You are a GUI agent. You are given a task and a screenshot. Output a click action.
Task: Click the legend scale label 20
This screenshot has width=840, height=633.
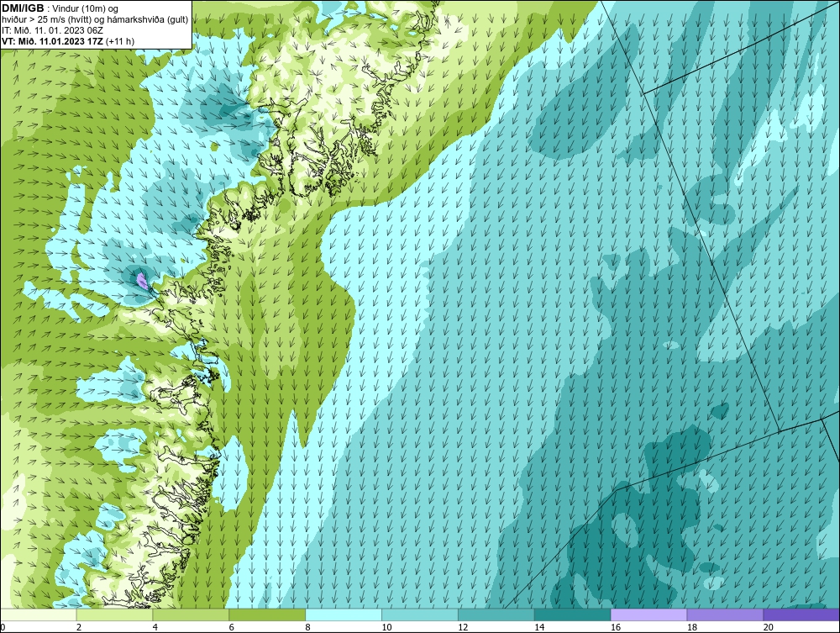coord(768,627)
